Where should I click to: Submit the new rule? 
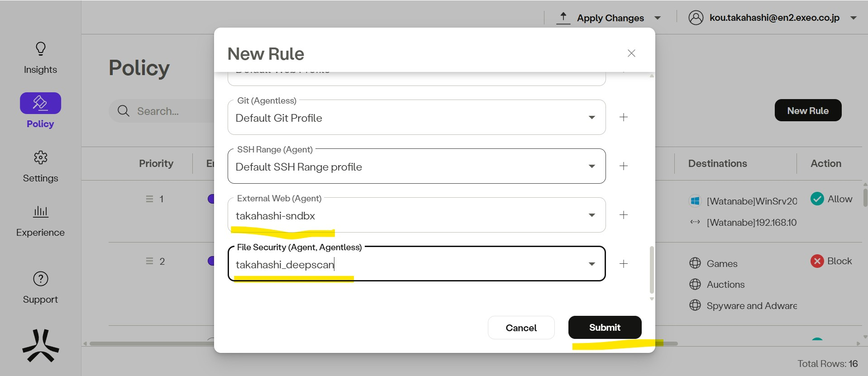coord(605,328)
